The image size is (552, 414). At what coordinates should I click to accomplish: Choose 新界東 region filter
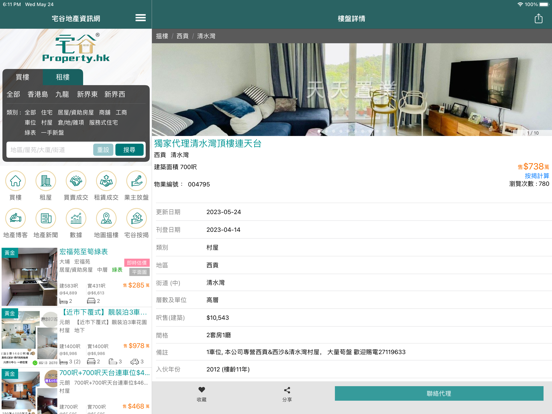(87, 94)
